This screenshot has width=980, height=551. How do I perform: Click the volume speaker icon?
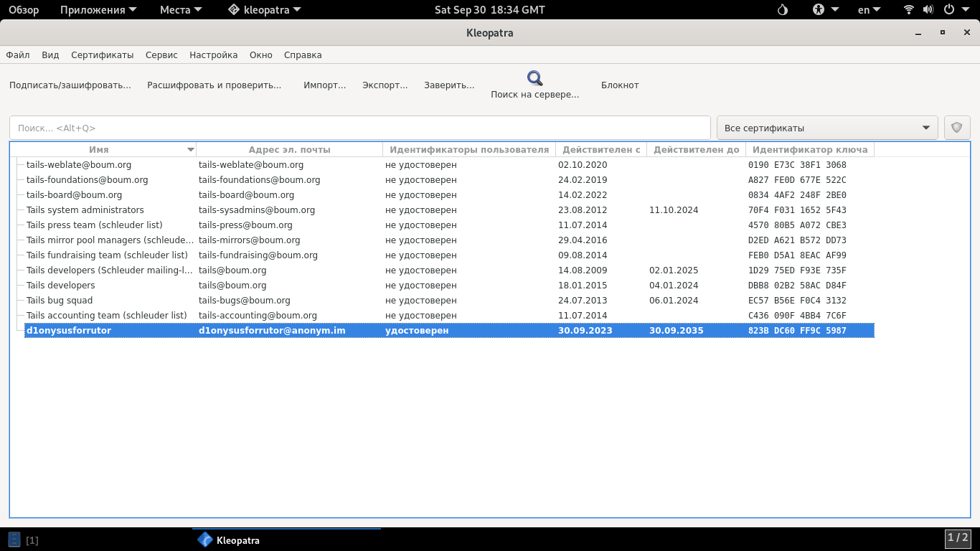click(928, 10)
